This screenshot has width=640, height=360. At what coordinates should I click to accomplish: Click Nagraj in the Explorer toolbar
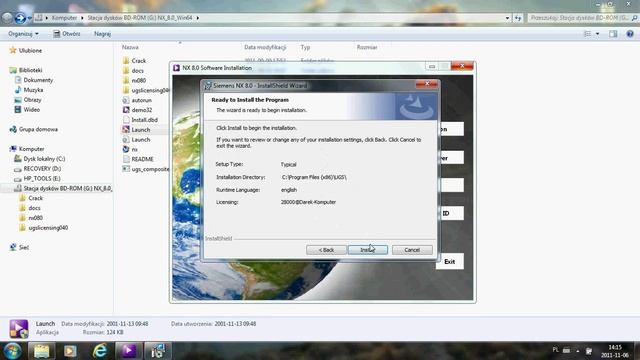(102, 34)
